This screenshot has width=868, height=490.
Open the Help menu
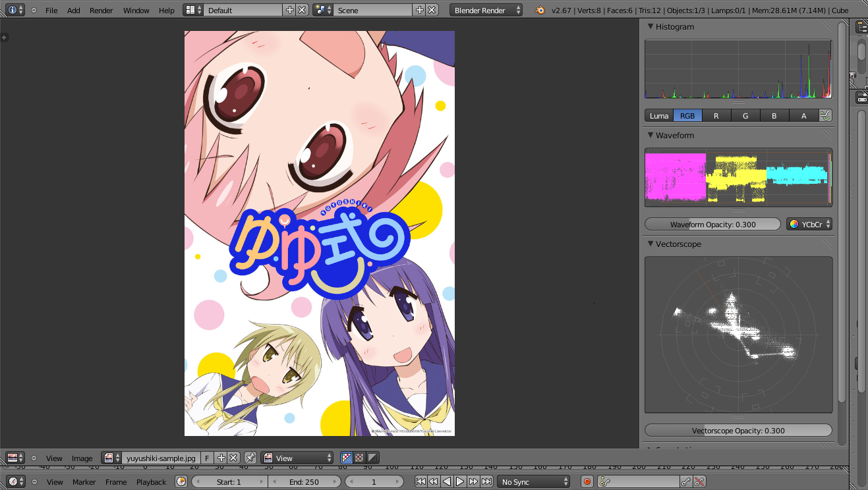click(x=167, y=11)
